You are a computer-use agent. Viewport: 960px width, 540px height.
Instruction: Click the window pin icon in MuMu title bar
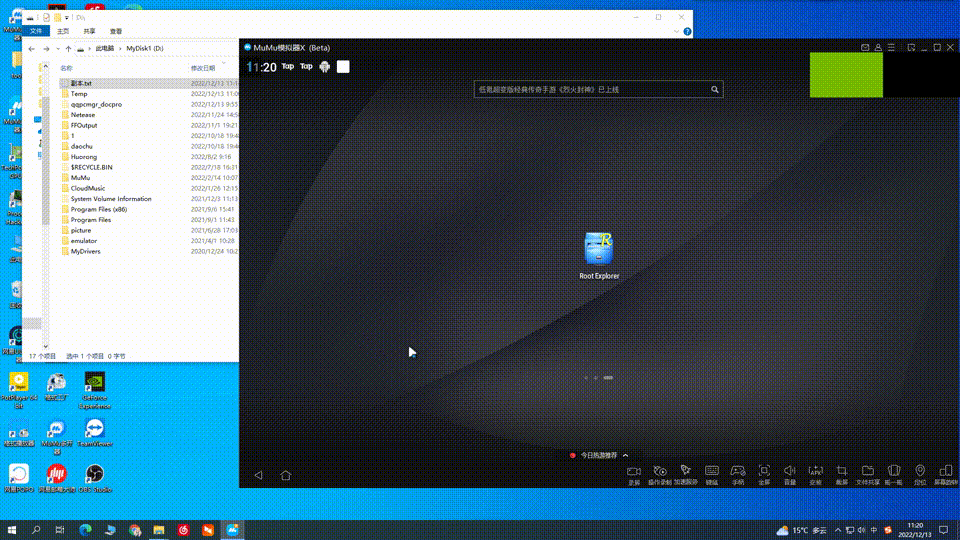pyautogui.click(x=911, y=48)
